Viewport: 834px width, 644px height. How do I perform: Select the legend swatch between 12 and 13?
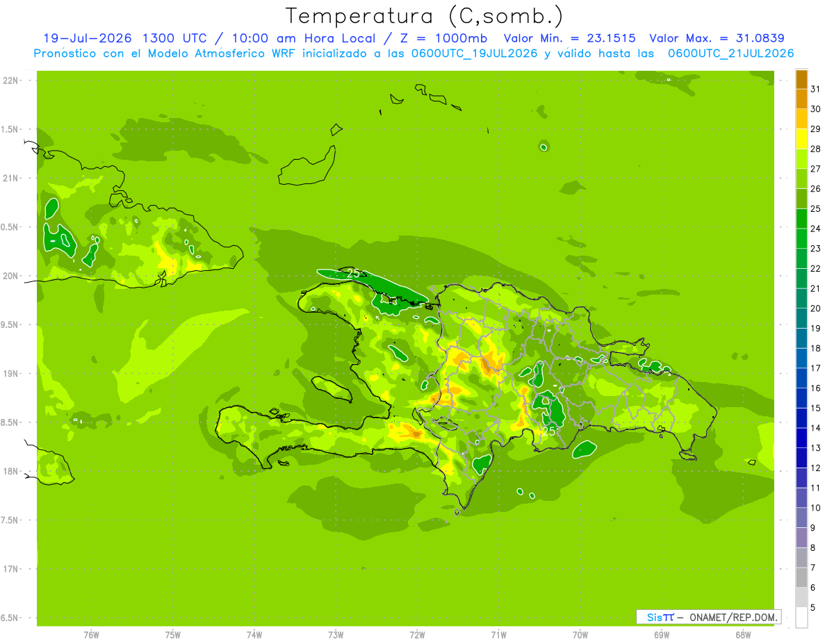pyautogui.click(x=801, y=458)
